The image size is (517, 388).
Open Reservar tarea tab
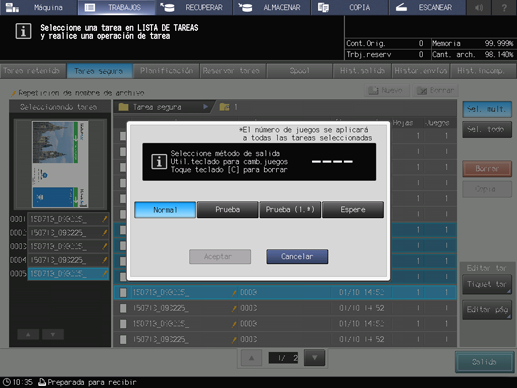(x=233, y=71)
